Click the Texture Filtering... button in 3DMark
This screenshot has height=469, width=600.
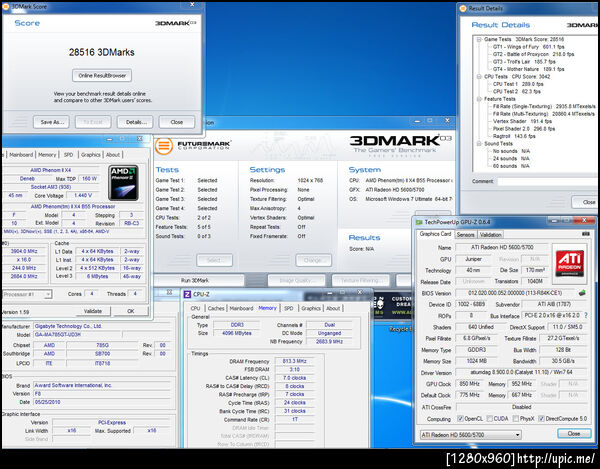(x=360, y=280)
